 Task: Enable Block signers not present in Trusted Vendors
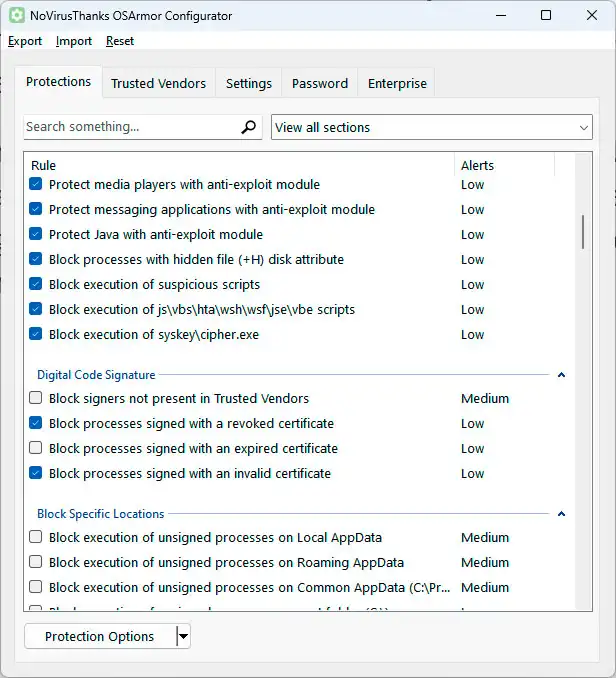click(x=35, y=398)
